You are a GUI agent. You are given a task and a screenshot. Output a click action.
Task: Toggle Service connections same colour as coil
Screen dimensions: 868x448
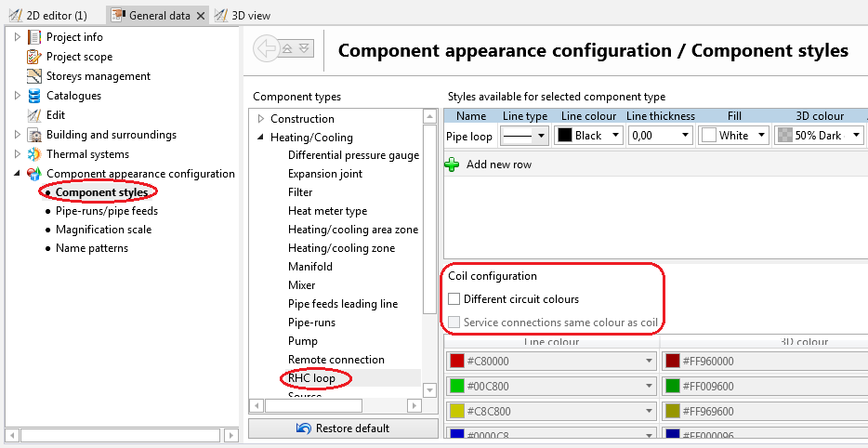point(454,323)
